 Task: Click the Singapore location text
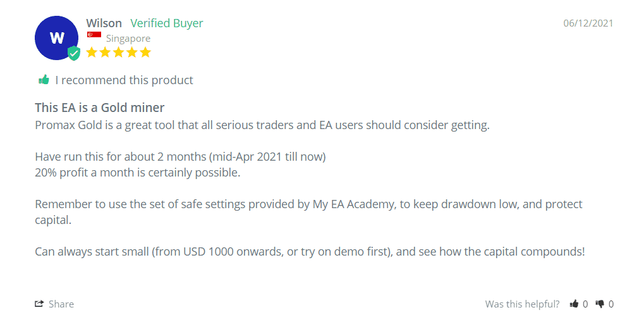point(128,39)
